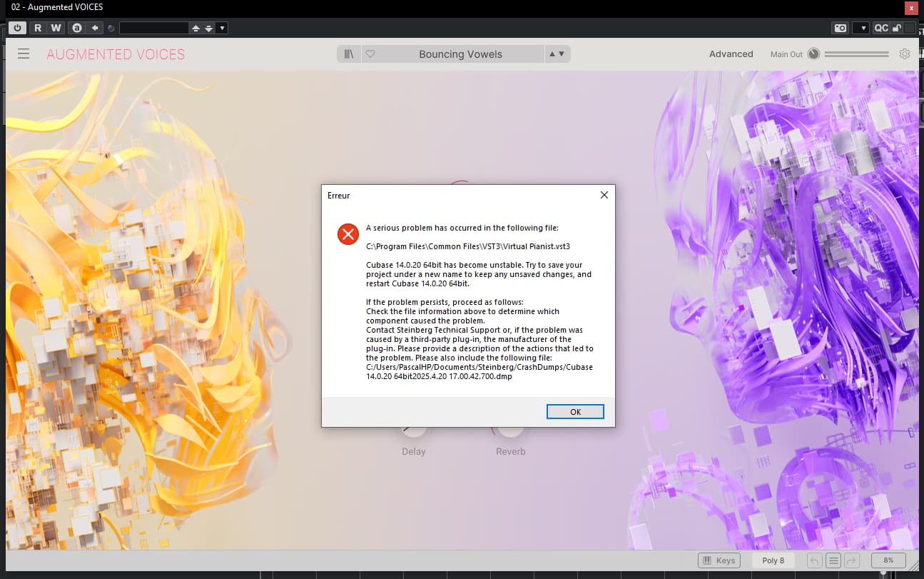Click the Reverb knob label
924x579 pixels.
tap(510, 451)
